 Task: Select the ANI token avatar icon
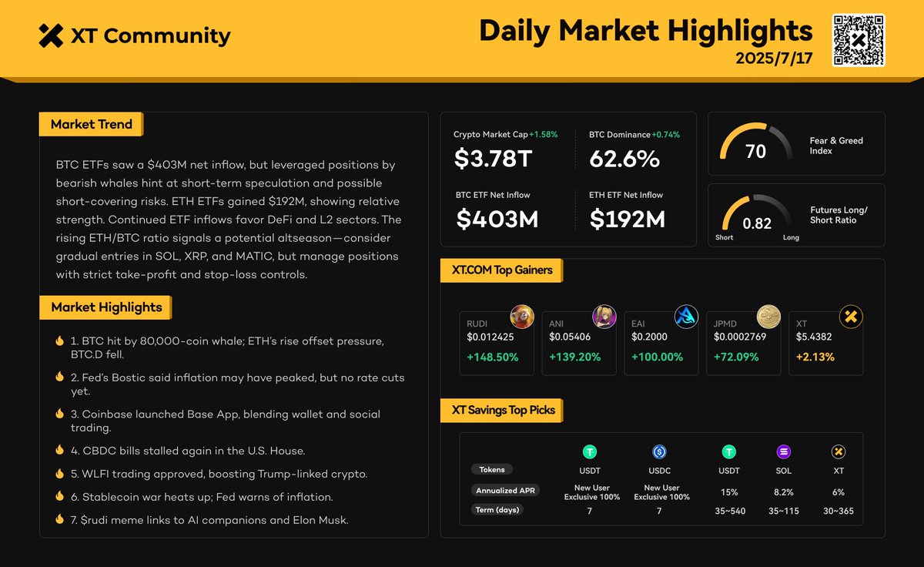(x=604, y=317)
